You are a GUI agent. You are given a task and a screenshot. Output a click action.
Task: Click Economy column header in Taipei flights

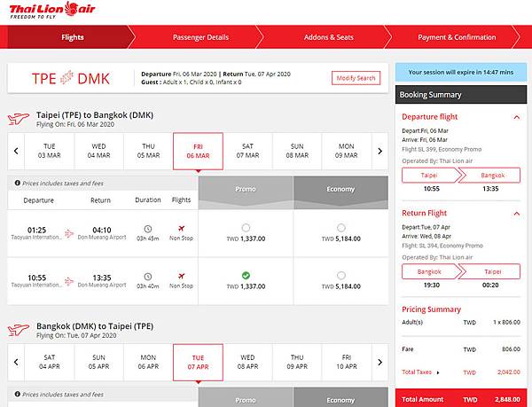340,192
